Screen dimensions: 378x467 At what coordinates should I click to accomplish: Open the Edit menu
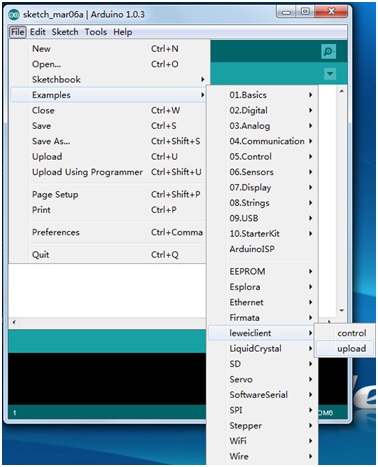click(x=38, y=32)
